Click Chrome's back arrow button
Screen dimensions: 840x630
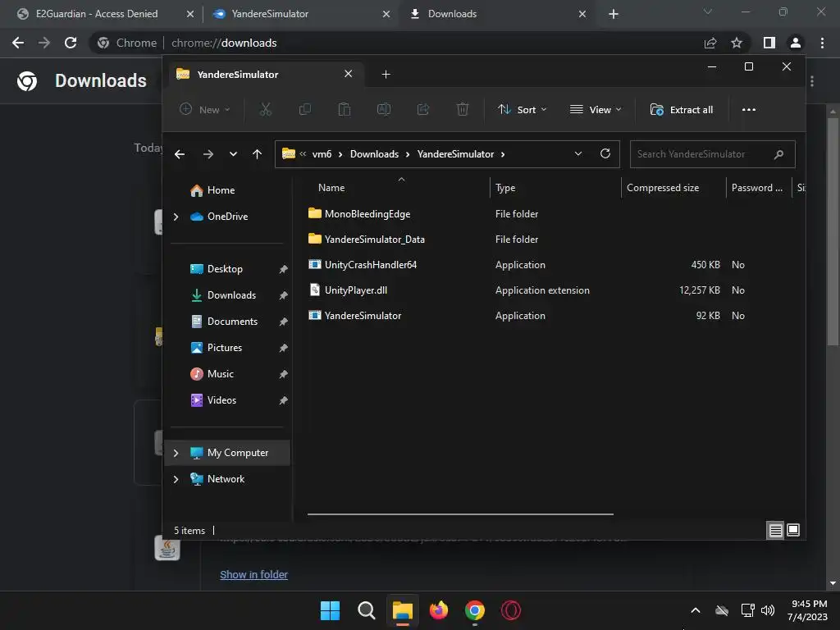pos(18,43)
